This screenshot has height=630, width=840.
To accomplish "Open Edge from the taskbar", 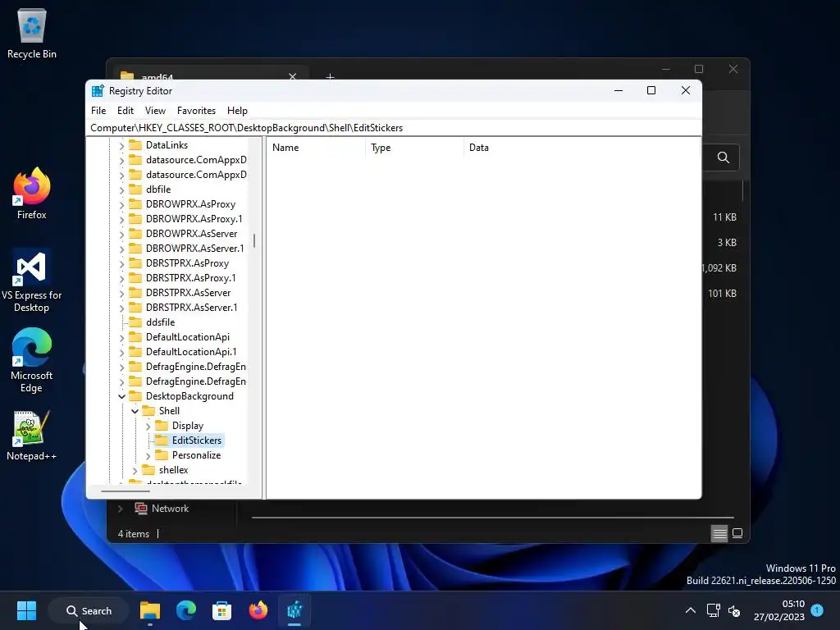I will [x=186, y=610].
